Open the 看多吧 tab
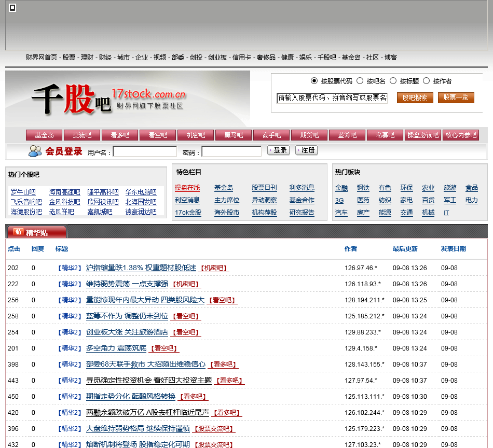Screen dimensions: 493x448 click(120, 135)
